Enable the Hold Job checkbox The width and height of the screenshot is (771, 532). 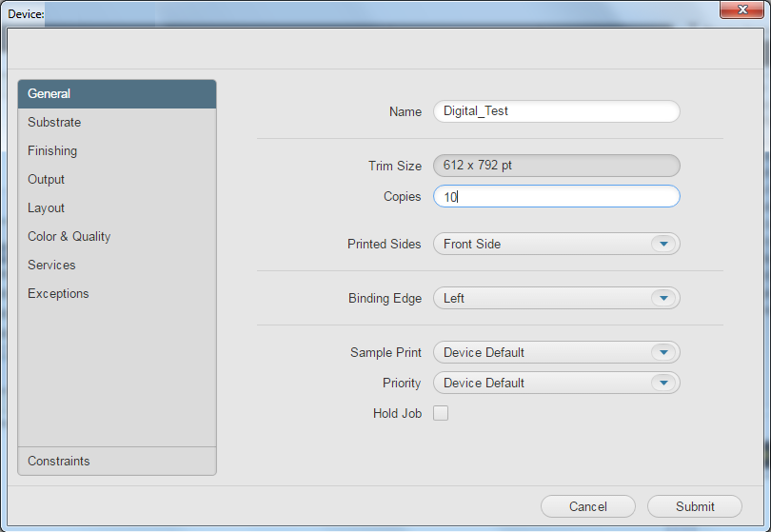441,413
